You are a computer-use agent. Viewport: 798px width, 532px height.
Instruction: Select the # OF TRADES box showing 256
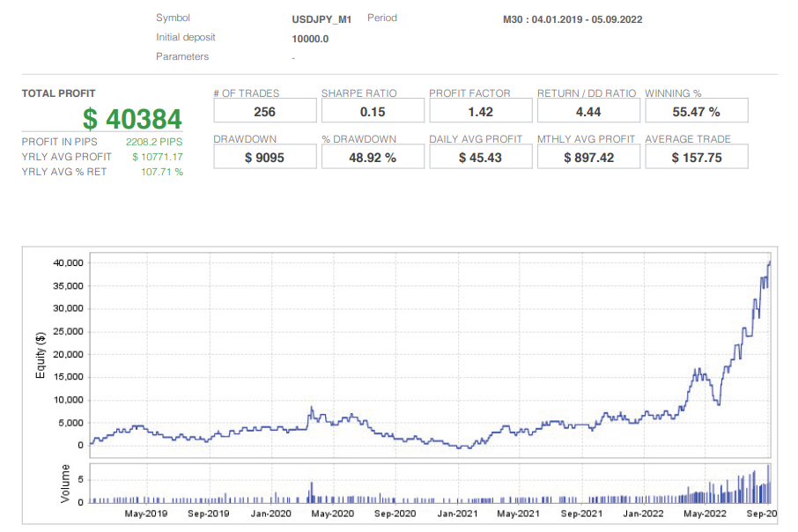click(264, 110)
